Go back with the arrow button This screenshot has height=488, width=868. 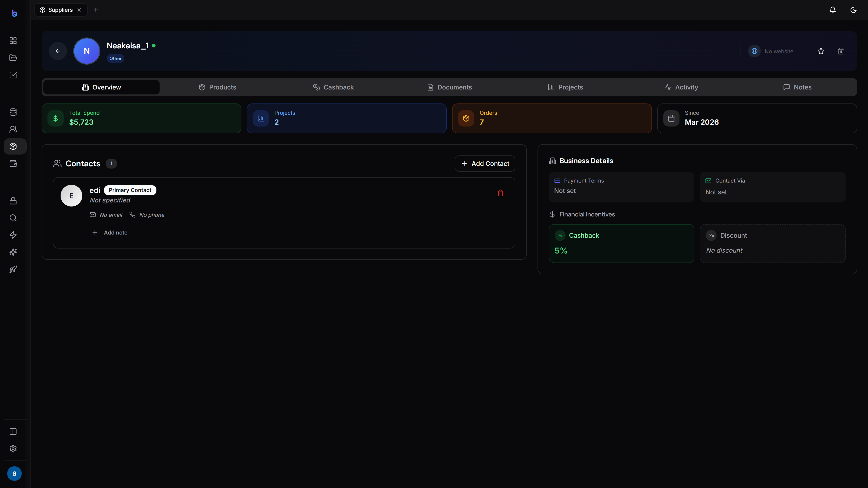(58, 51)
